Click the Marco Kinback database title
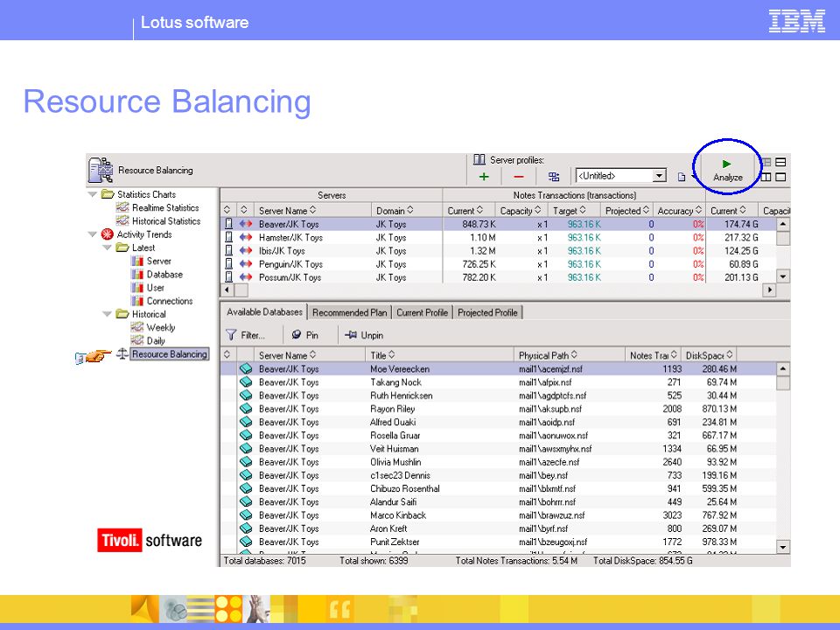This screenshot has width=840, height=630. tap(398, 515)
